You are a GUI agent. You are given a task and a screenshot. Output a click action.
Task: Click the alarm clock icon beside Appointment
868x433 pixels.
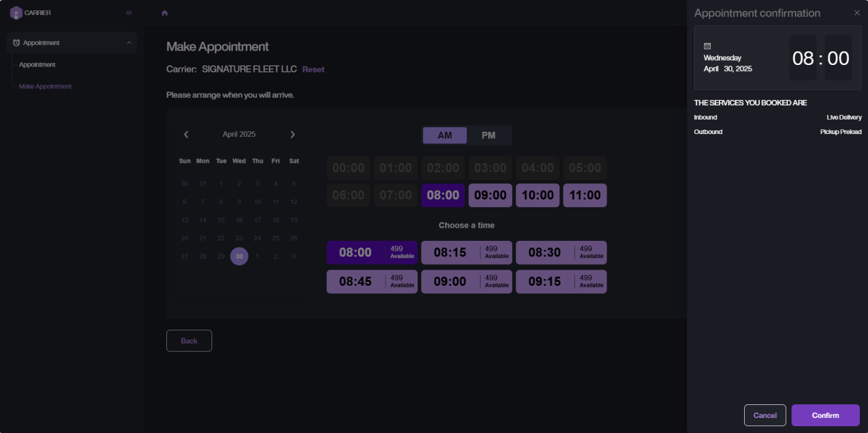[16, 43]
